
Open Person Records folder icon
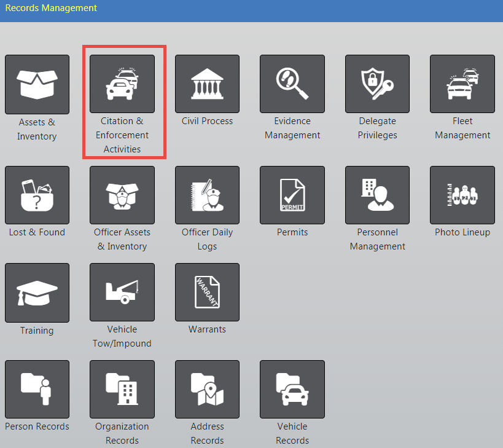(37, 390)
